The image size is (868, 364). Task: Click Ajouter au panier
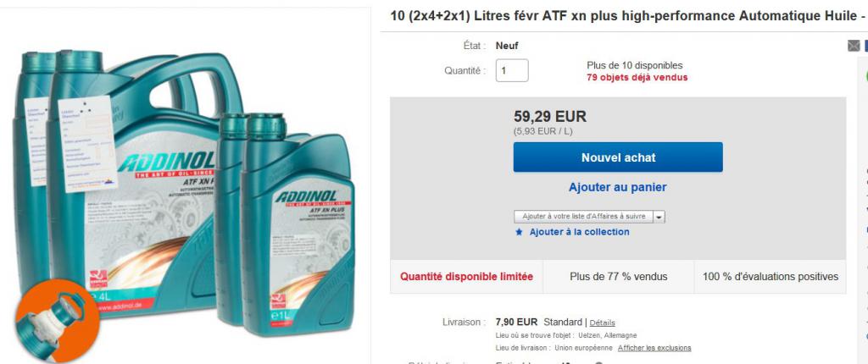(618, 188)
